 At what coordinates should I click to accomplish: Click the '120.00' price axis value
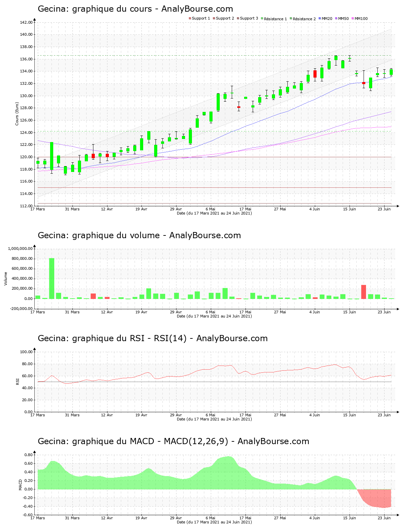tap(26, 157)
